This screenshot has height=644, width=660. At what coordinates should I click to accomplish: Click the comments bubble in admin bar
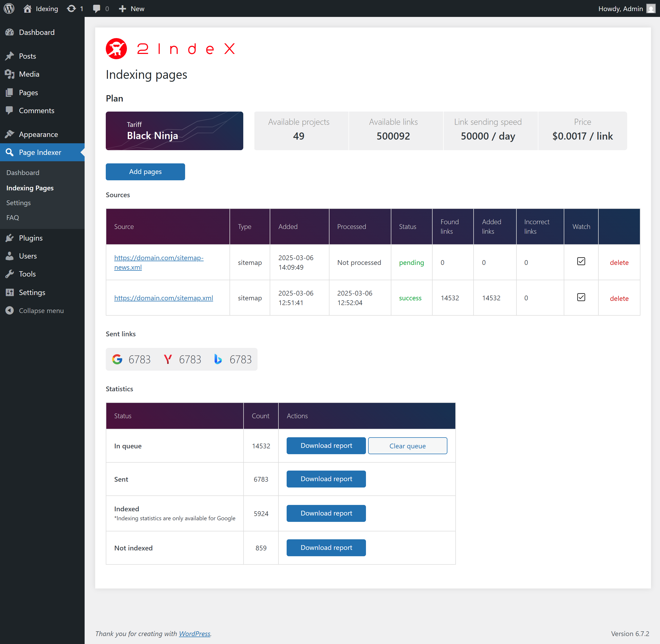[97, 8]
